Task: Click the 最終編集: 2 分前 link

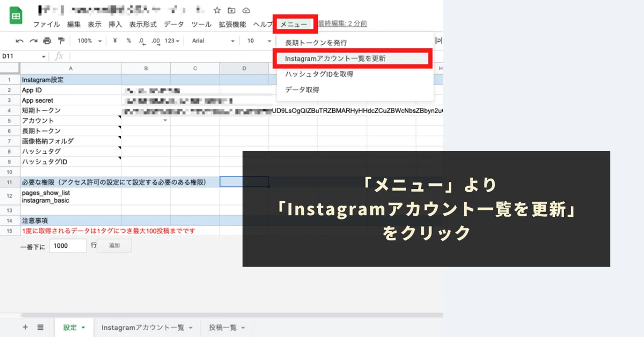Action: click(342, 24)
